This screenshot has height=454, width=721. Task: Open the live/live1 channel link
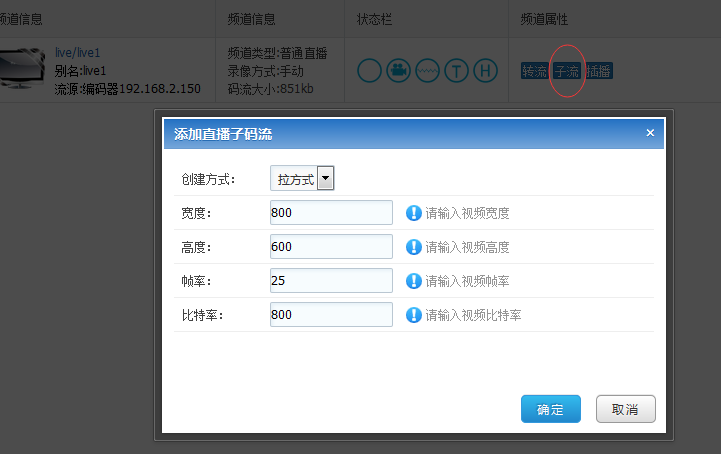click(77, 53)
